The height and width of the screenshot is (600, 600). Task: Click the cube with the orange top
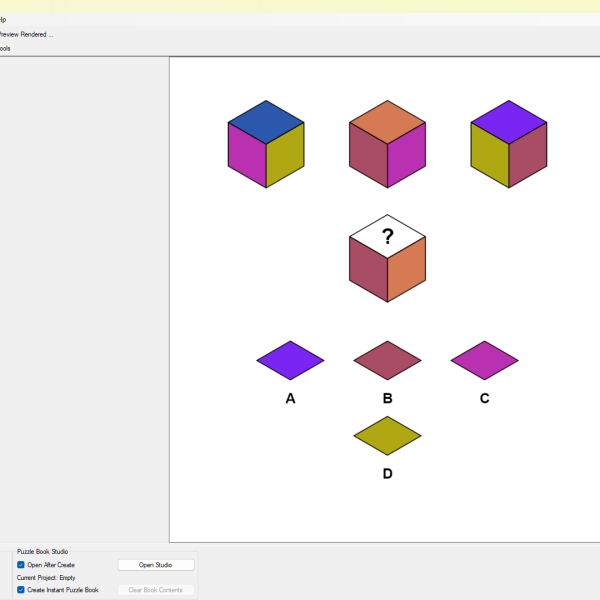(x=387, y=144)
